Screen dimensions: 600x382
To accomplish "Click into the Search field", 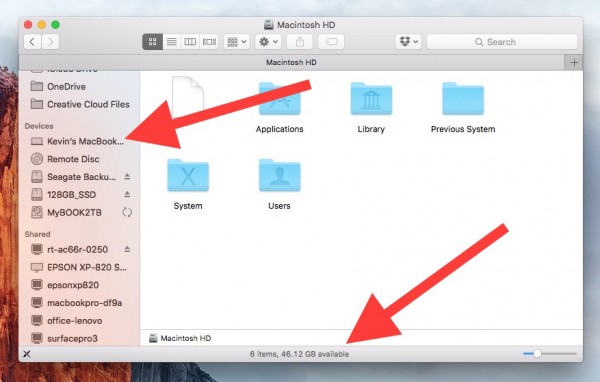I will (x=502, y=42).
